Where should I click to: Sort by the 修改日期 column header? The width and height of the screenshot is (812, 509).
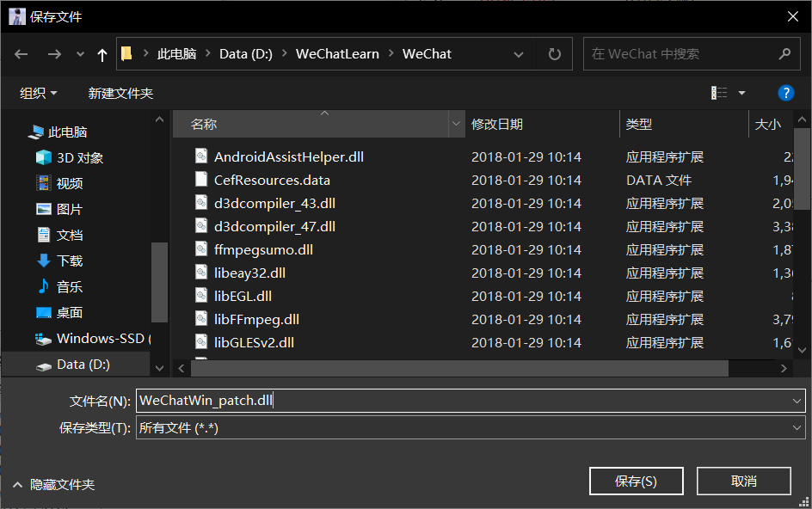point(542,125)
